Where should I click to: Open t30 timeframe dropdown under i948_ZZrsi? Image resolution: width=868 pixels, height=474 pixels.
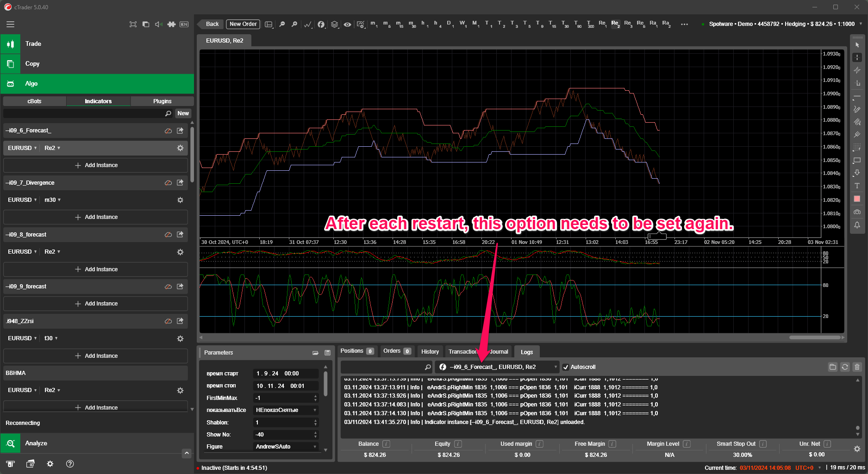(x=51, y=338)
